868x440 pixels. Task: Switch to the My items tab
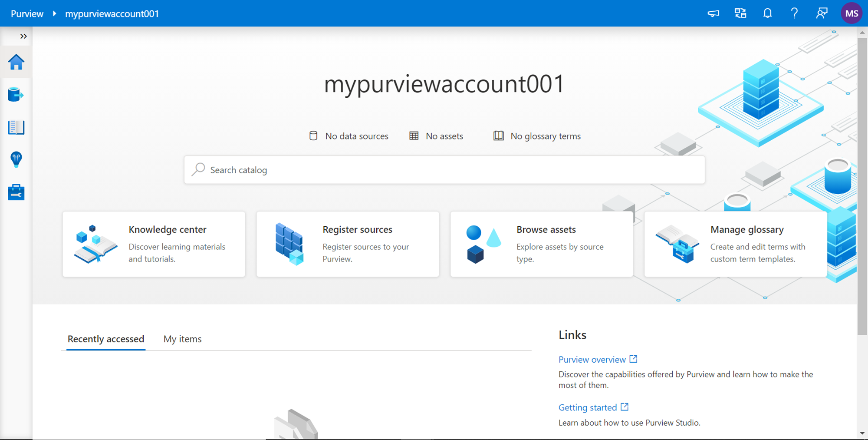click(182, 339)
